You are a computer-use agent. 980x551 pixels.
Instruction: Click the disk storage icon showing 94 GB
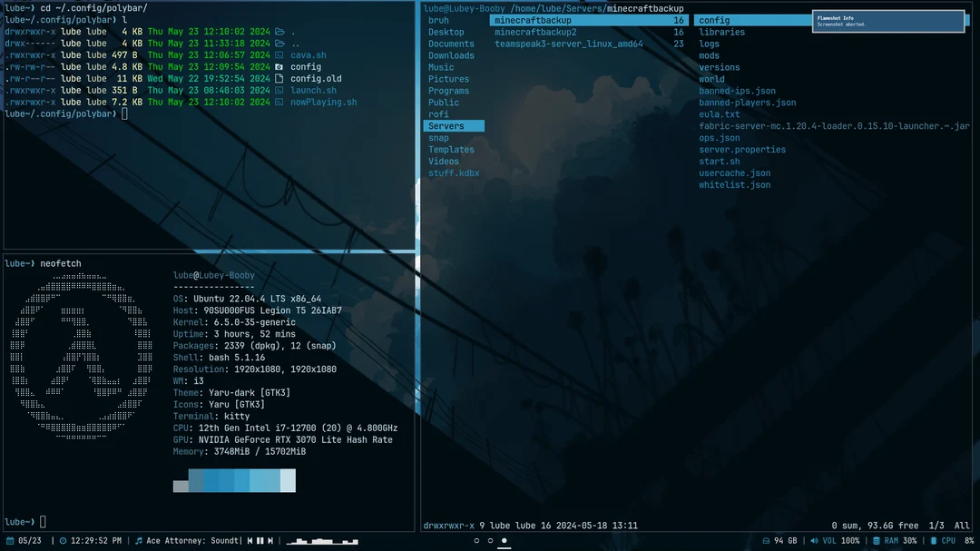(x=766, y=540)
